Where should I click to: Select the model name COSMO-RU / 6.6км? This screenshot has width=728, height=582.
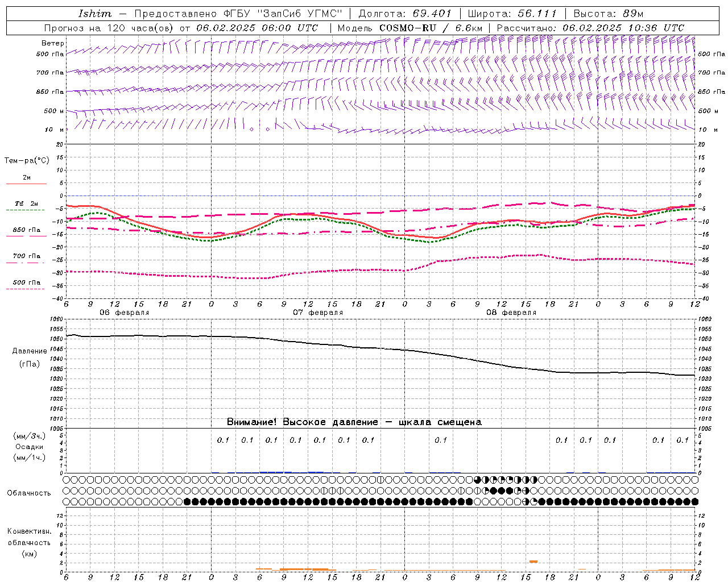click(x=431, y=28)
